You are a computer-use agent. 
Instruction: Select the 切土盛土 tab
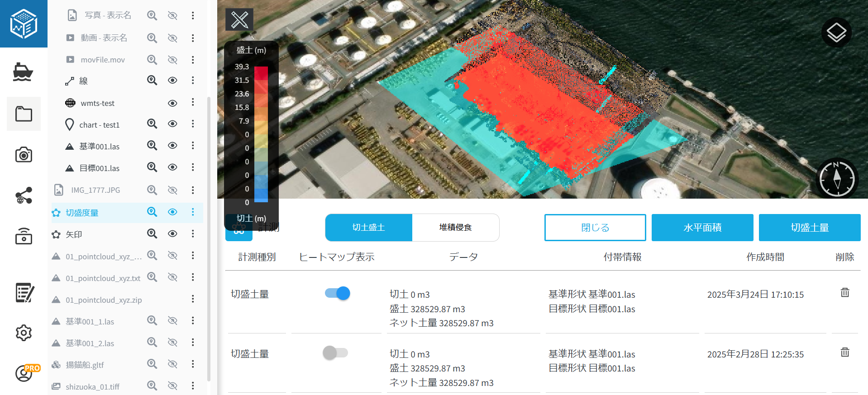368,228
